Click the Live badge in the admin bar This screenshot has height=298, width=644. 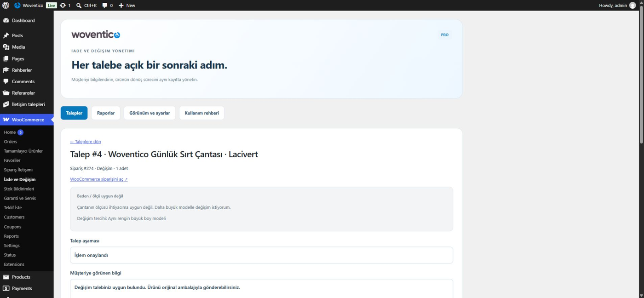(x=52, y=6)
